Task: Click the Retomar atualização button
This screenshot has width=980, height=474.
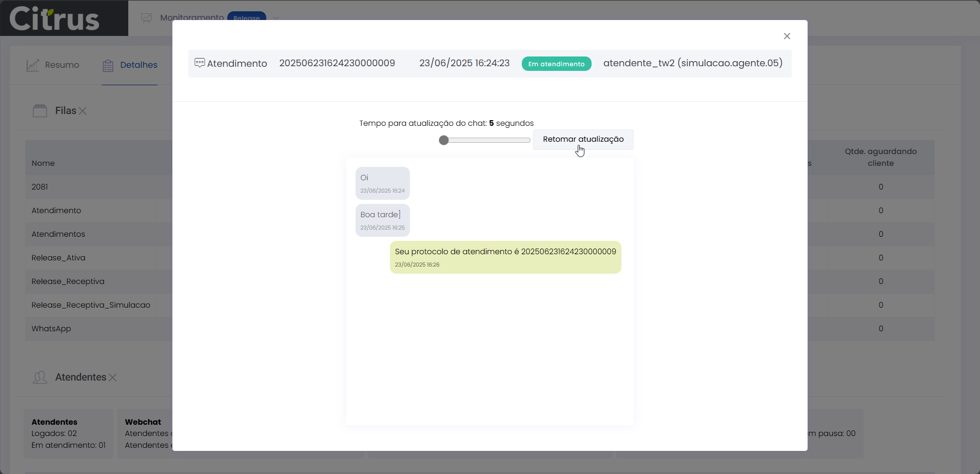Action: tap(583, 140)
